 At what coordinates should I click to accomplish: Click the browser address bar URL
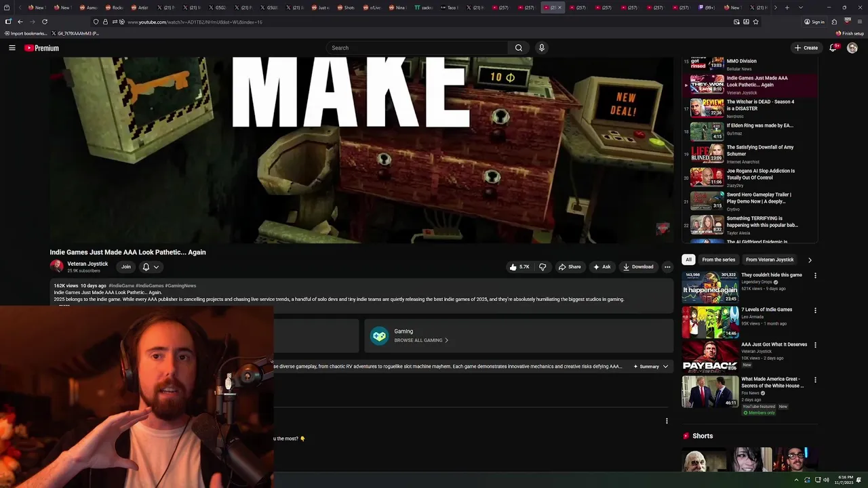(195, 22)
